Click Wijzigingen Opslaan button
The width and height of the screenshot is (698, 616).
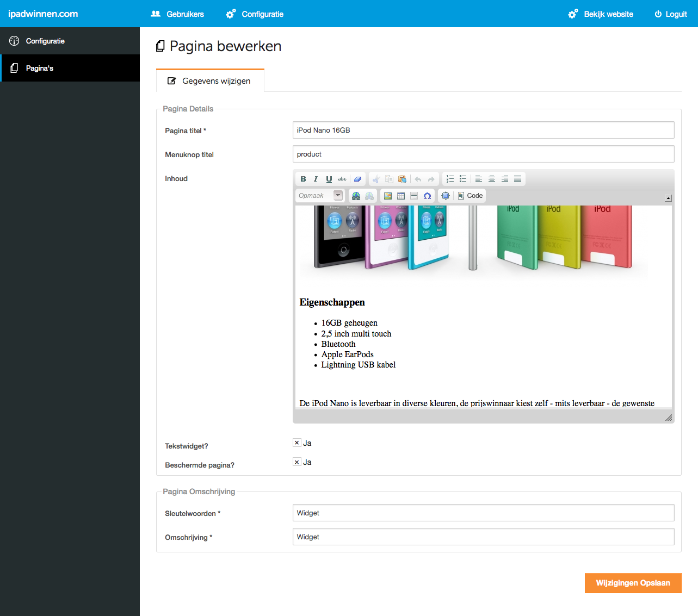pyautogui.click(x=633, y=583)
